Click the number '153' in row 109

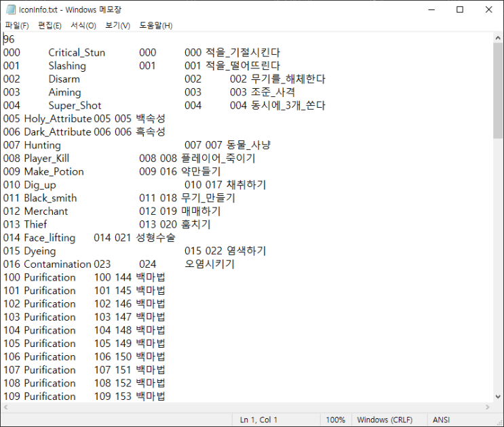click(x=123, y=396)
